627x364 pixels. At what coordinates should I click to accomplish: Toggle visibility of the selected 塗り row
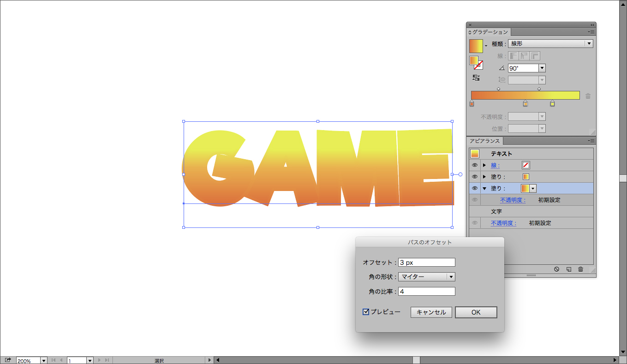[x=475, y=188]
